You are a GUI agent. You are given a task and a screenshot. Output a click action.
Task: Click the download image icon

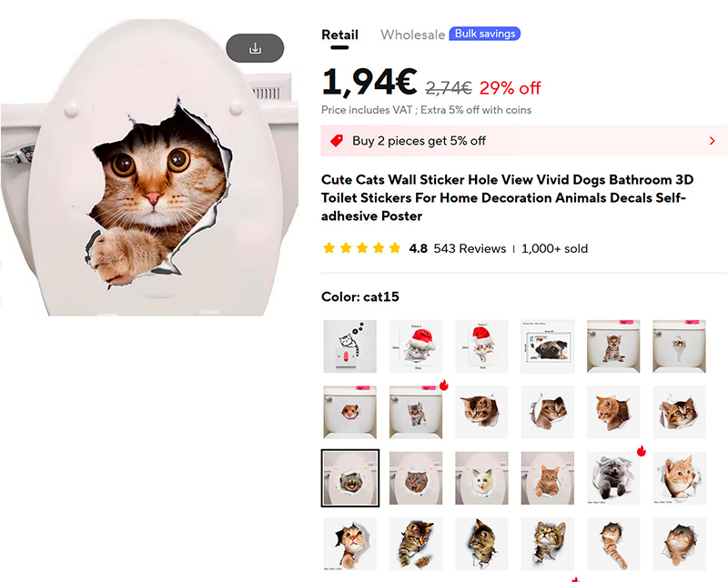(x=255, y=48)
